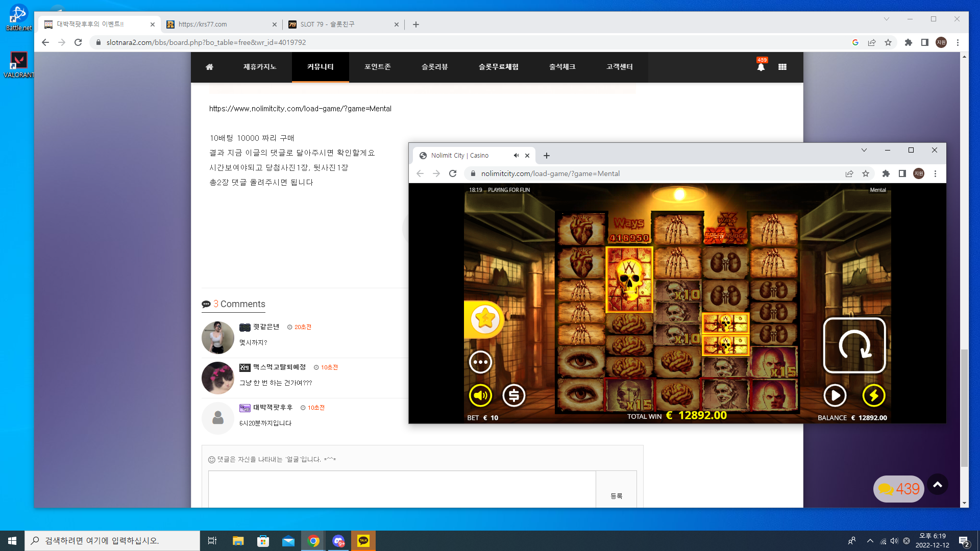Open Mail app from taskbar

pyautogui.click(x=288, y=541)
